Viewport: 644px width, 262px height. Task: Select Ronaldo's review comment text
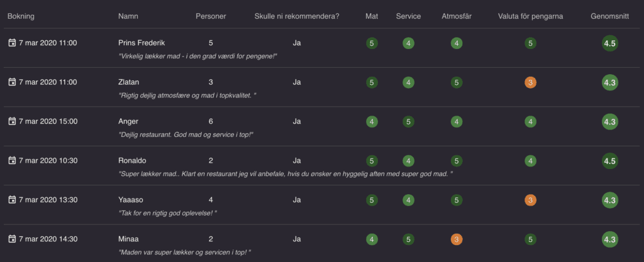(x=286, y=174)
